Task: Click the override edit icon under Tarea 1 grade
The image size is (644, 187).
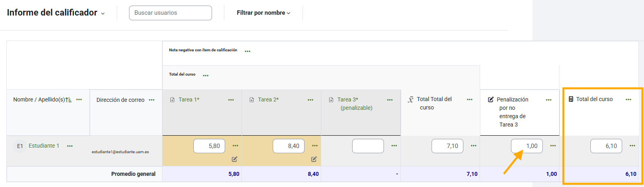Action: pos(235,159)
